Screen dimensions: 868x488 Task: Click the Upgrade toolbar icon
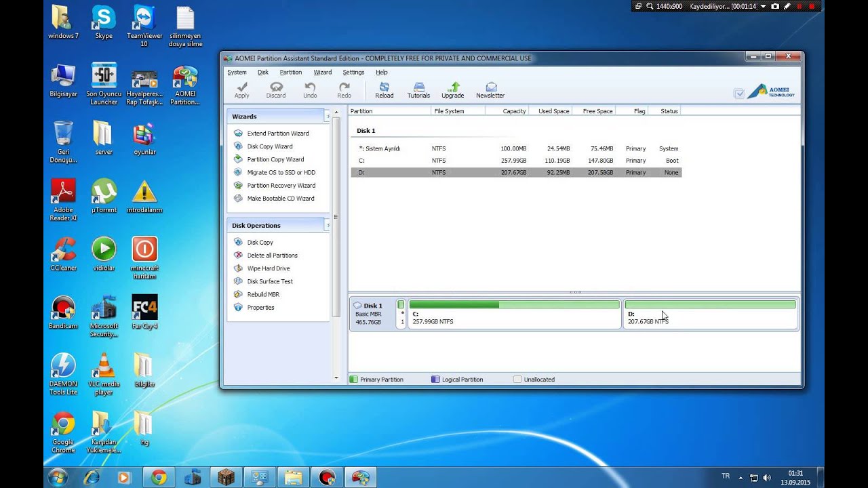click(453, 90)
